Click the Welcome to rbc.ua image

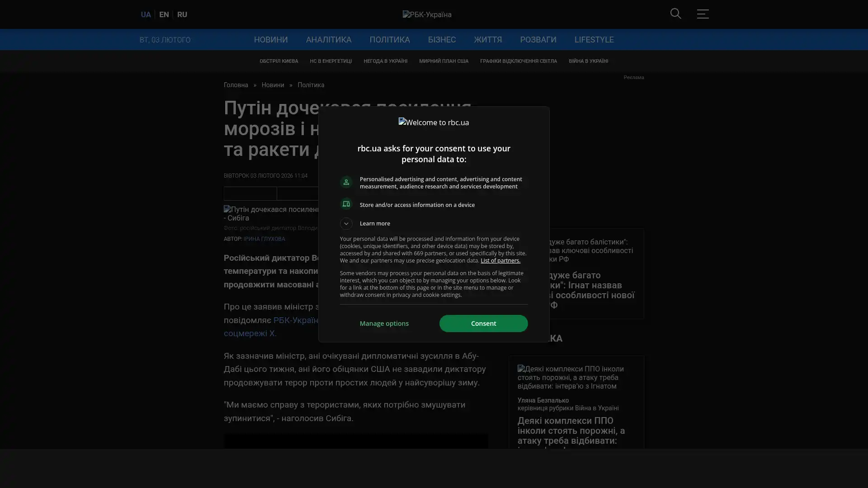pyautogui.click(x=434, y=122)
